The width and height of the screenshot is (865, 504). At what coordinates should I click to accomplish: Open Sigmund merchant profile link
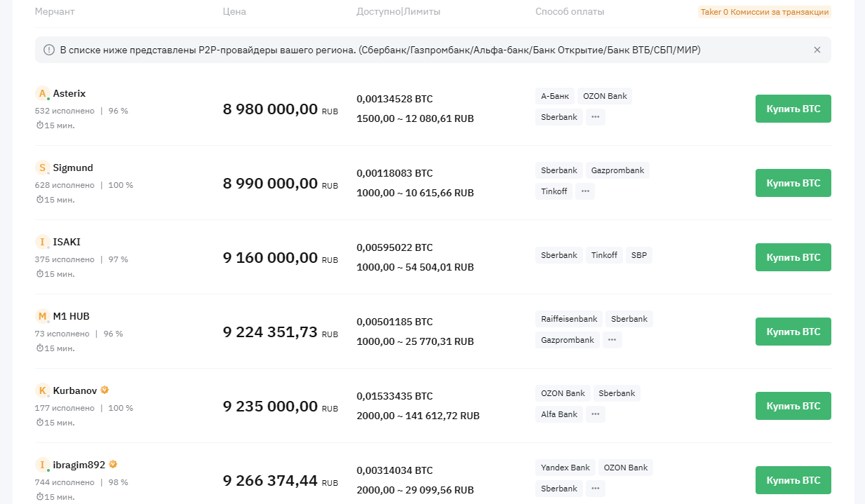73,168
